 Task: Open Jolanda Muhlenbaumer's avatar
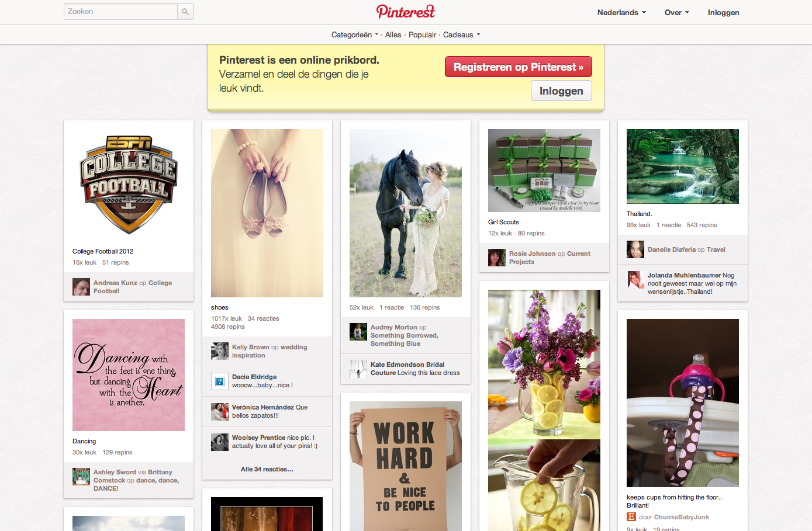pos(635,280)
